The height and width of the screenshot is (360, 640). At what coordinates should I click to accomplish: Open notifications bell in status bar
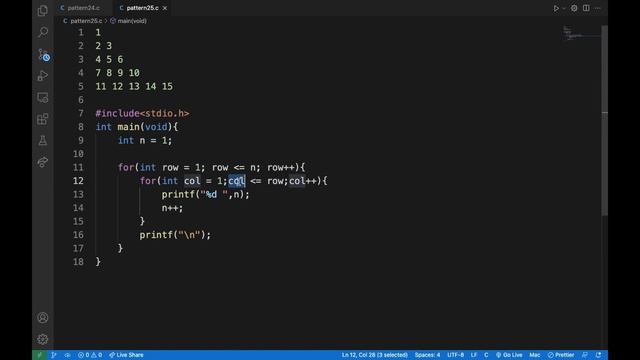(x=598, y=355)
